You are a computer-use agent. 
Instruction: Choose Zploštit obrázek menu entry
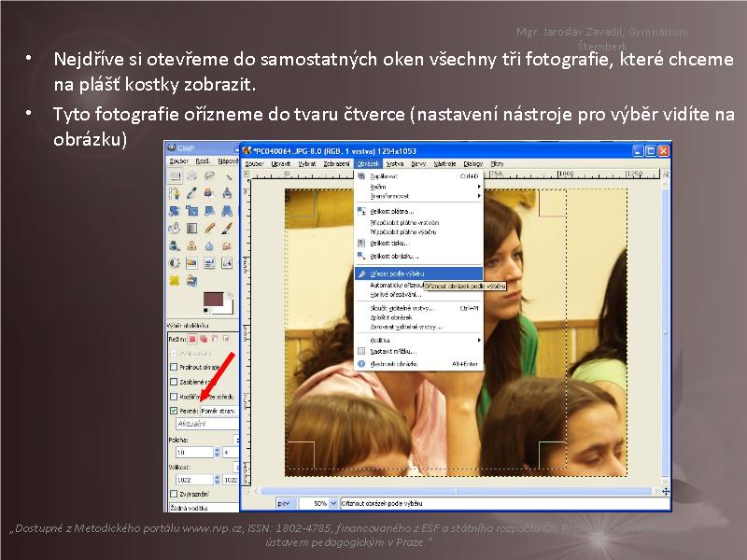click(419, 317)
